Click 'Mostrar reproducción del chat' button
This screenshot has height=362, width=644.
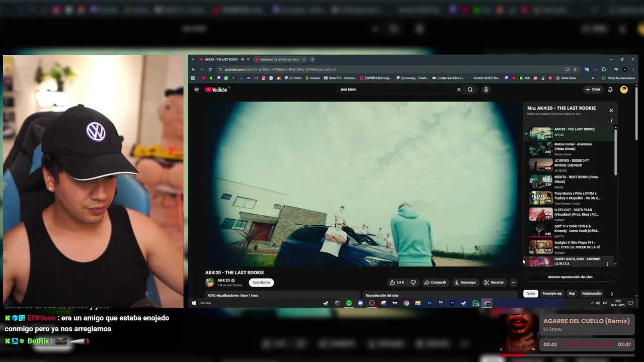click(570, 277)
